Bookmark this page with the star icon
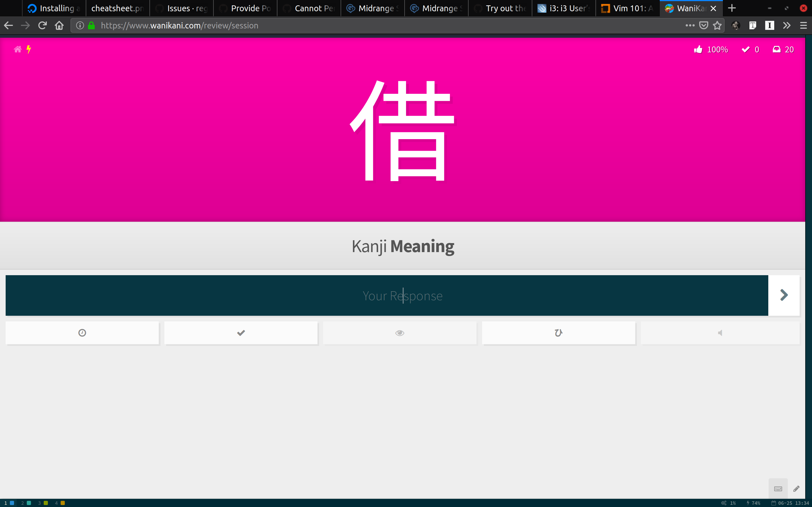The width and height of the screenshot is (812, 507). coord(717,25)
